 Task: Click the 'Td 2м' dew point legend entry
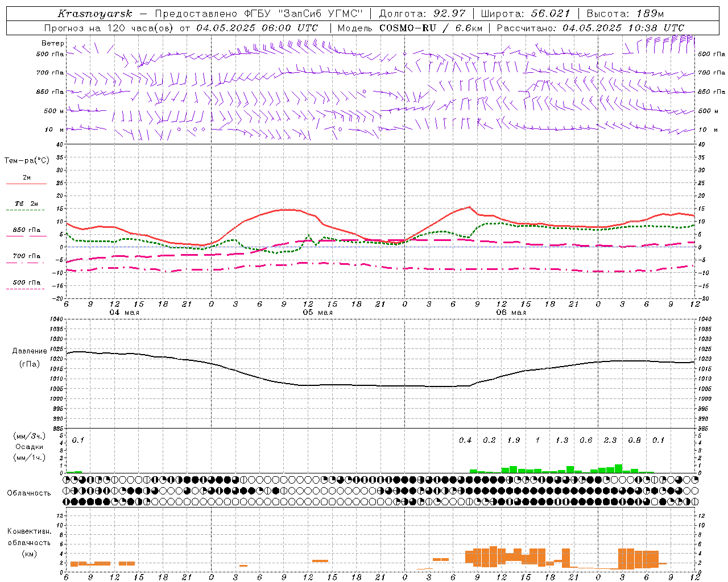pos(26,203)
